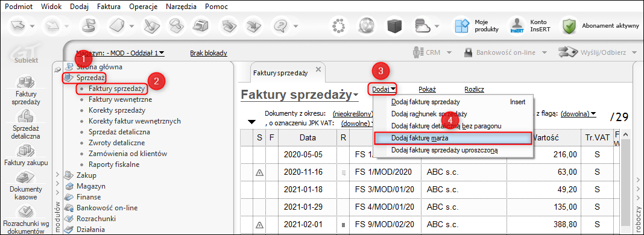Open the Narzędzia menu
The height and width of the screenshot is (235, 644).
point(181,7)
